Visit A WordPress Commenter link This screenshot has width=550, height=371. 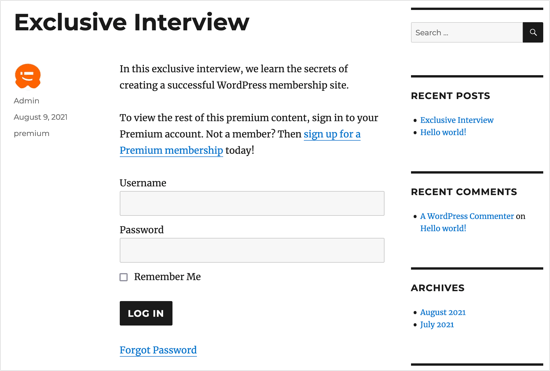click(x=467, y=216)
